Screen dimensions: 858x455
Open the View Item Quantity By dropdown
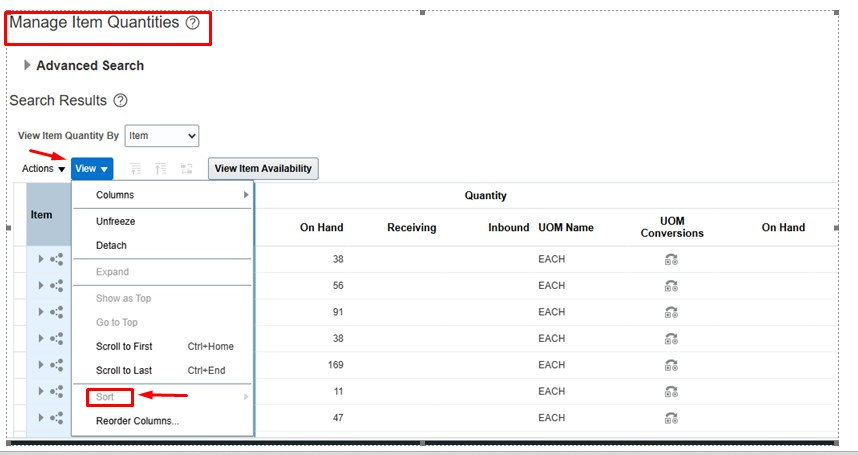point(162,136)
